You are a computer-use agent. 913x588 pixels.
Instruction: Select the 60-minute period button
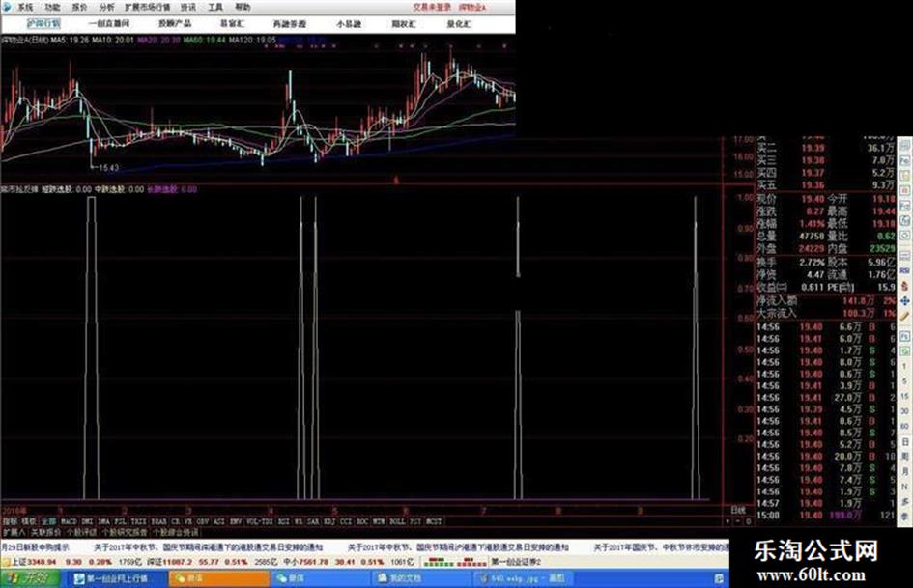905,426
